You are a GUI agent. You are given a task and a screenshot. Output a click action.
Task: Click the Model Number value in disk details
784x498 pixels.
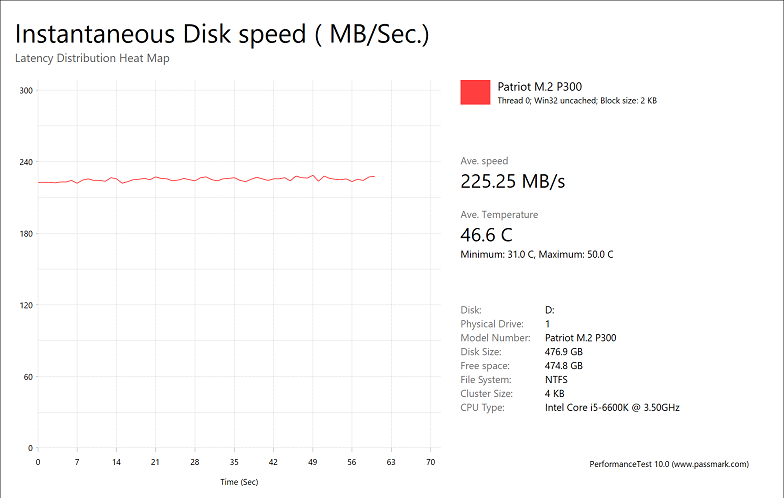[581, 338]
